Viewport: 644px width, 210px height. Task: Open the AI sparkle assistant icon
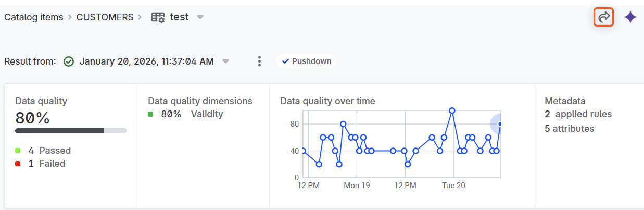coord(630,17)
